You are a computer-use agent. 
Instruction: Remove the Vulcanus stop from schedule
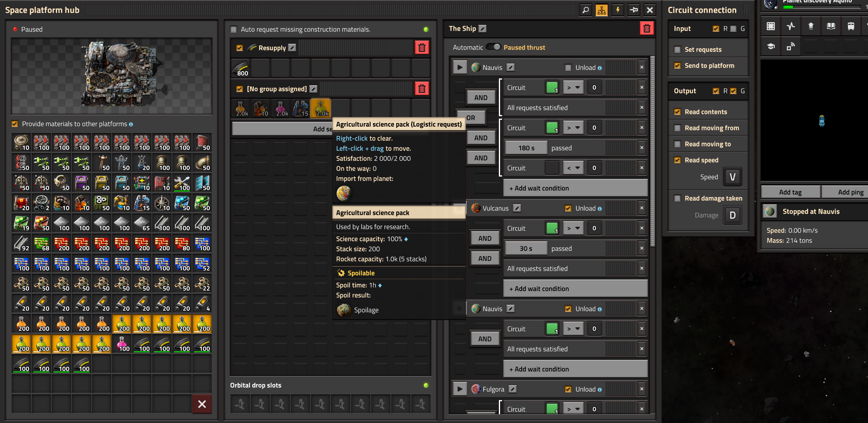[x=642, y=208]
